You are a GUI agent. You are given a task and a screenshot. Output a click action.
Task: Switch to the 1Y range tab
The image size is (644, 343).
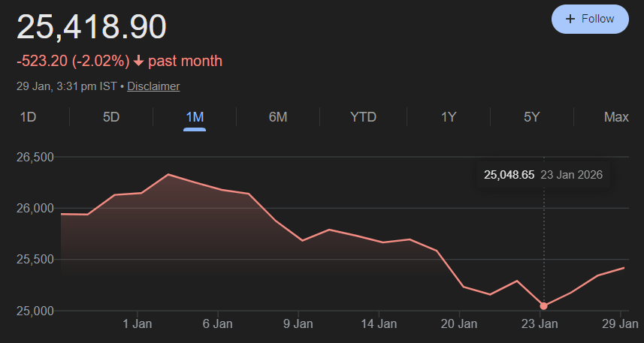coord(449,117)
